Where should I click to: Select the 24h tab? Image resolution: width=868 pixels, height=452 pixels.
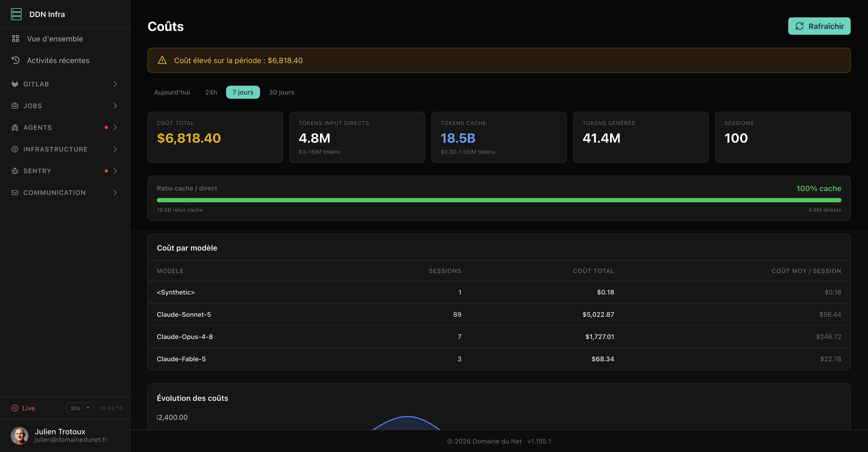211,92
